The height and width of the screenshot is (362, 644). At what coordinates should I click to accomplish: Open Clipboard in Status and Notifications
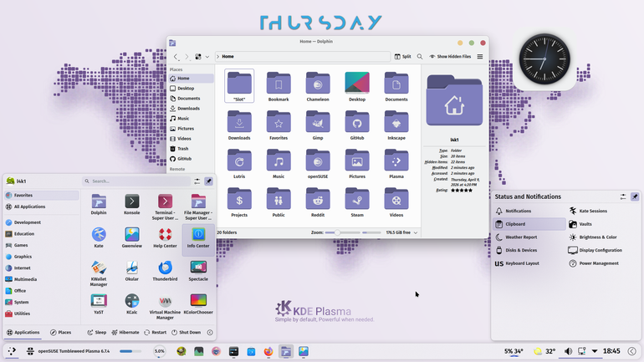(529, 224)
